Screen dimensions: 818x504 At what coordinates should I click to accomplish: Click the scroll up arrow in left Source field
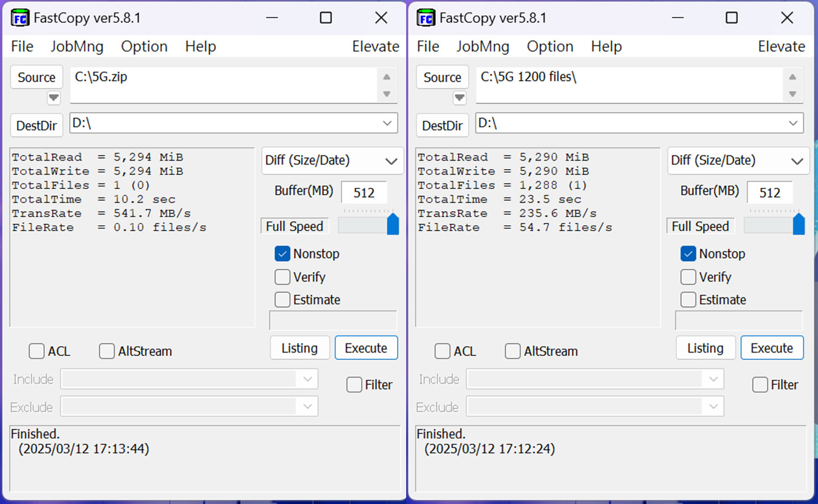(x=387, y=77)
